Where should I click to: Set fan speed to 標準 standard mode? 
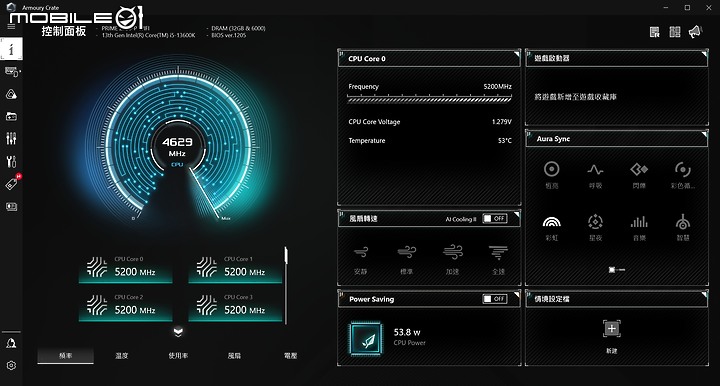click(406, 259)
